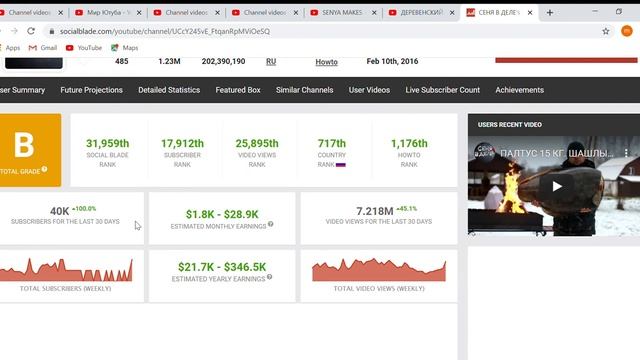Close the СЕНЯ В ДЕЛЕ tab
Screen dimensions: 640x360
click(530, 13)
